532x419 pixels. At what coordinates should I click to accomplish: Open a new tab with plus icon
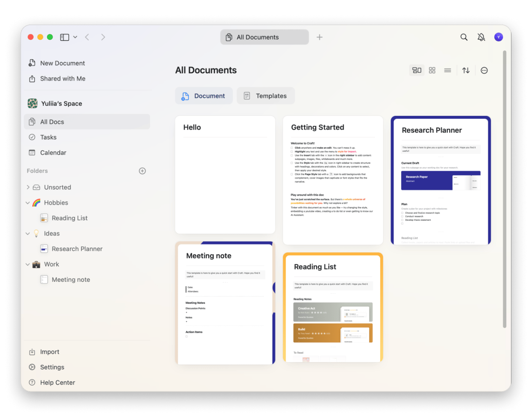tap(320, 37)
